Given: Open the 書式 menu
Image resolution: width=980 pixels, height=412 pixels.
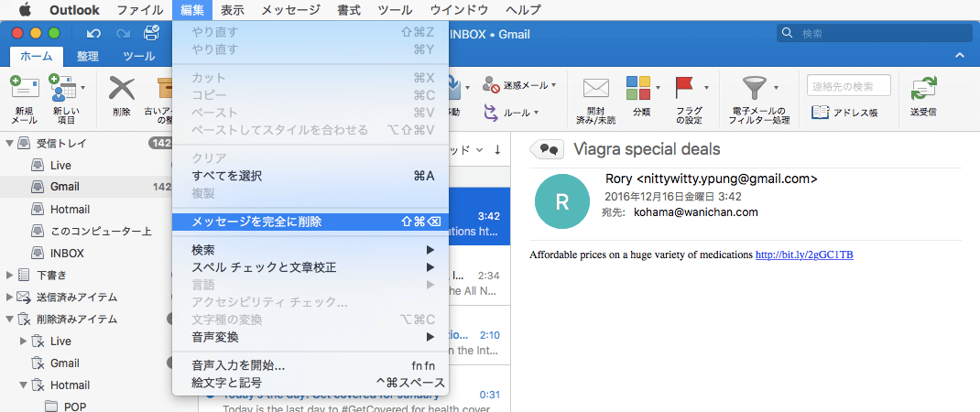Looking at the screenshot, I should (x=349, y=10).
